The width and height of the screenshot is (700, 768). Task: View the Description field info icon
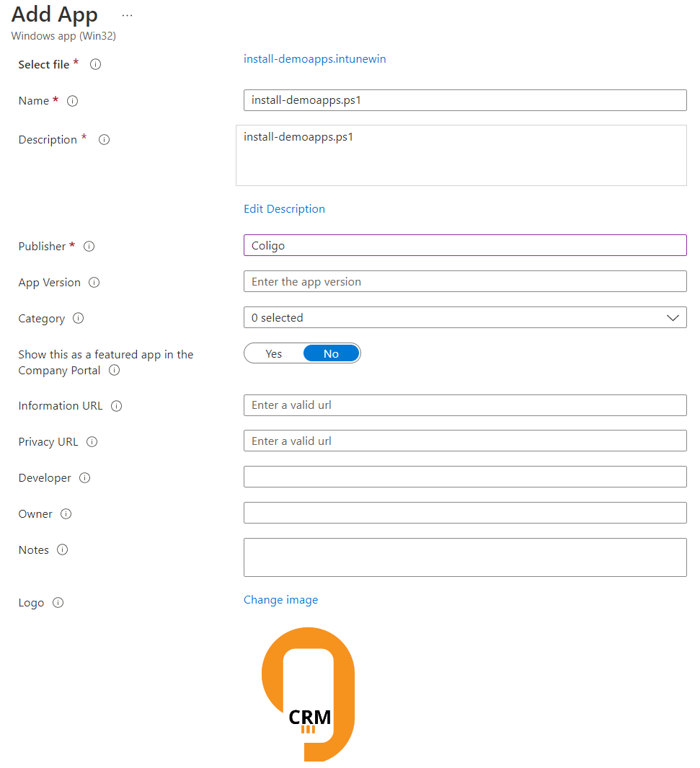(104, 139)
